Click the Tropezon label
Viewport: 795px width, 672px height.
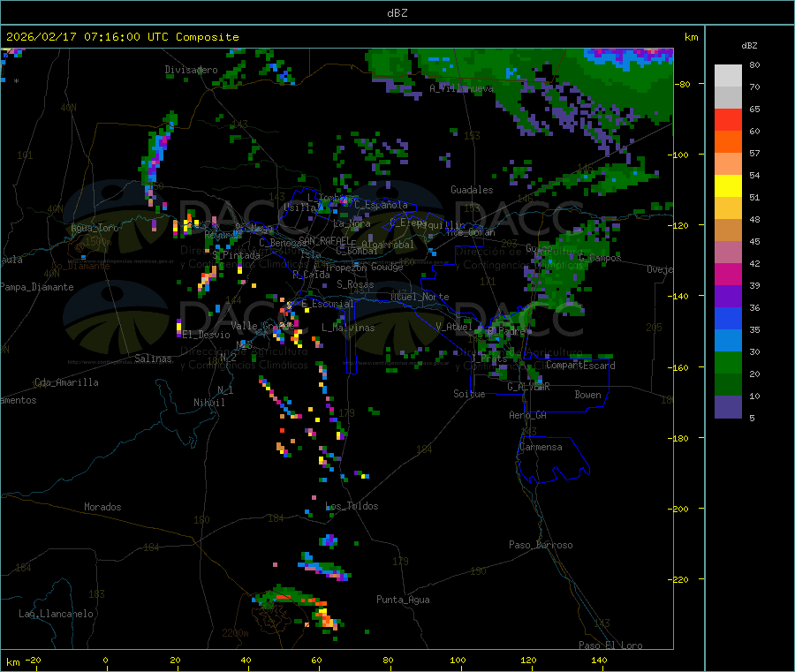(345, 268)
